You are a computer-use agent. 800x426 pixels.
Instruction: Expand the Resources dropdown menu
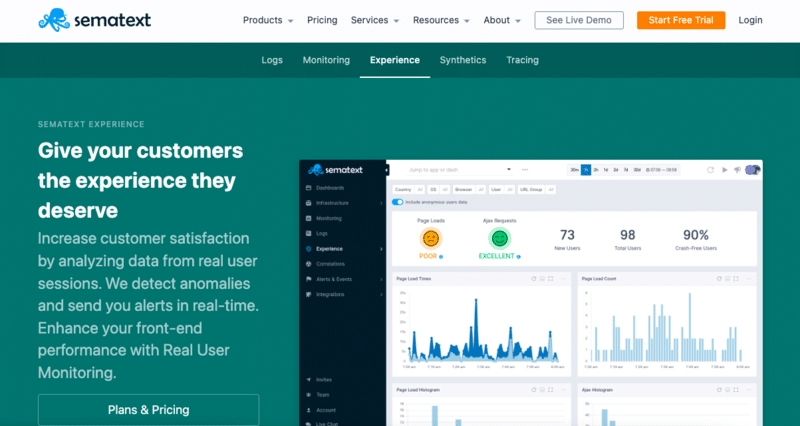[x=441, y=20]
